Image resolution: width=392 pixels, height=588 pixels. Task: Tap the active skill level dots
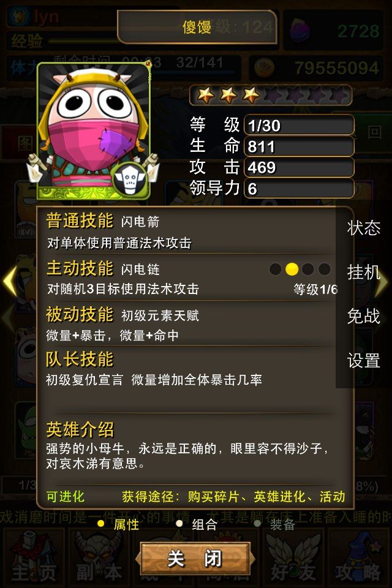coord(300,269)
